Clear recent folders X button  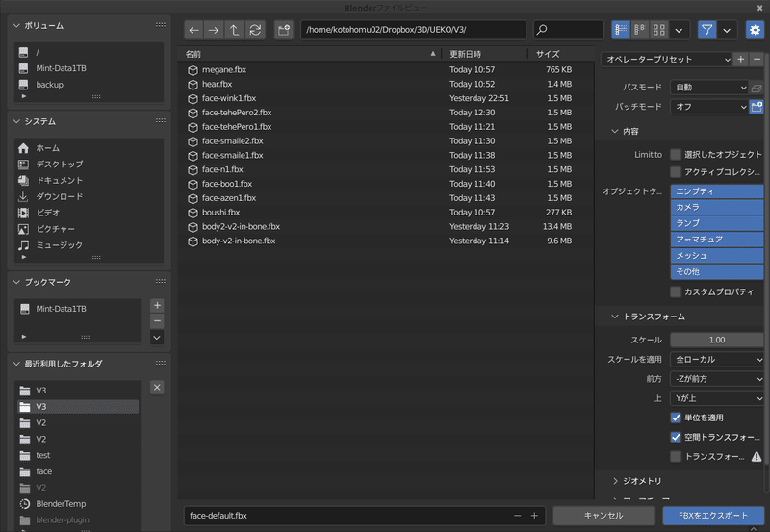pyautogui.click(x=157, y=388)
